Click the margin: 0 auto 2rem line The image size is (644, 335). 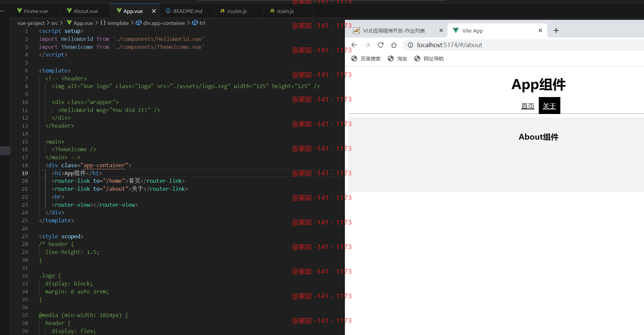coord(77,291)
